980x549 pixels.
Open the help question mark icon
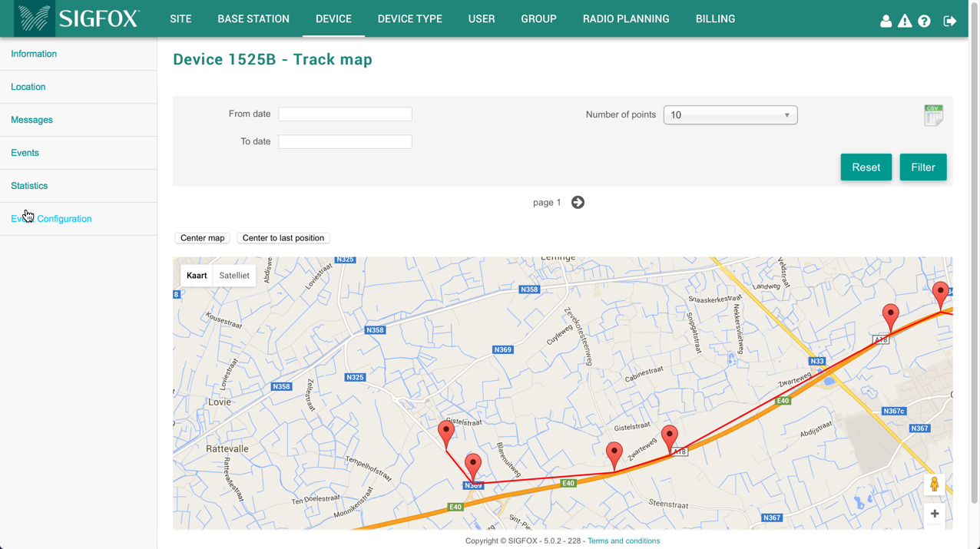924,21
